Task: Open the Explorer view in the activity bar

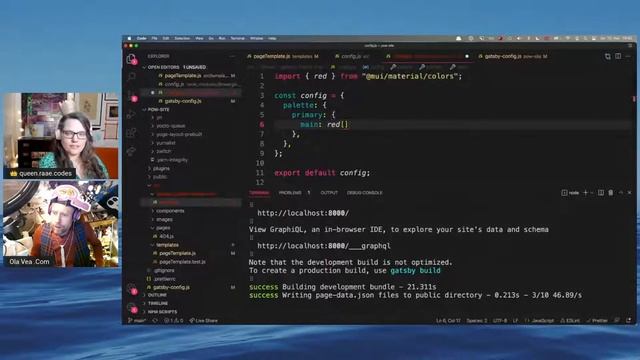Action: (x=131, y=59)
